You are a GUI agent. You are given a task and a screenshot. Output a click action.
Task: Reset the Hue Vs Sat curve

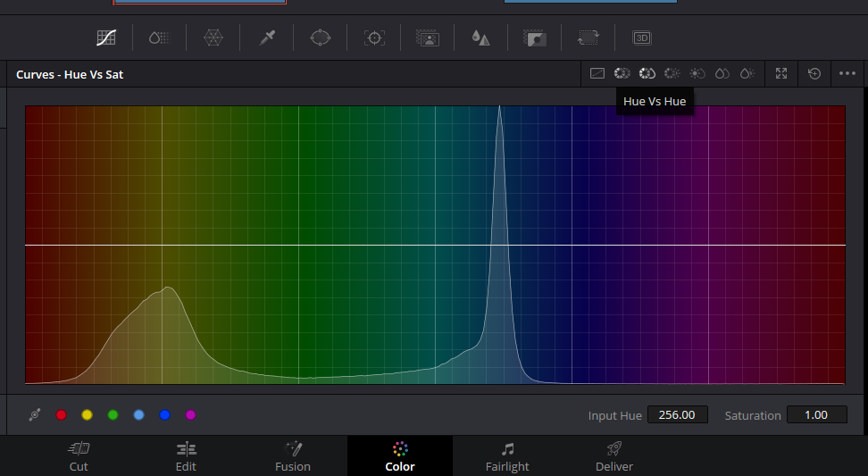(814, 73)
